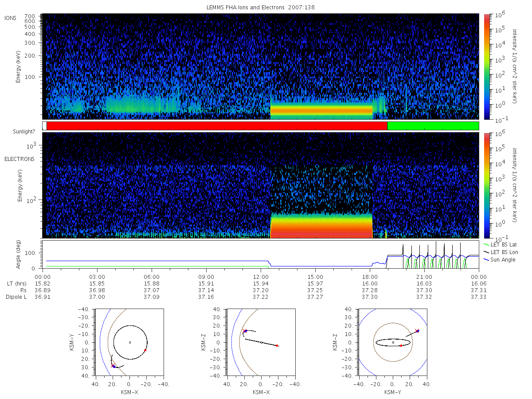
Task: Click the Dipole L row label
Action: [16, 297]
